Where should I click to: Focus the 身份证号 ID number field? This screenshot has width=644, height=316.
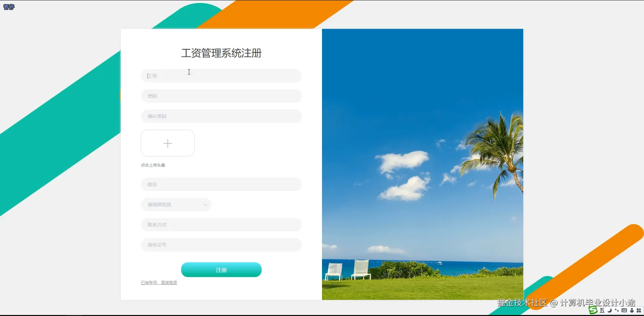pos(221,245)
